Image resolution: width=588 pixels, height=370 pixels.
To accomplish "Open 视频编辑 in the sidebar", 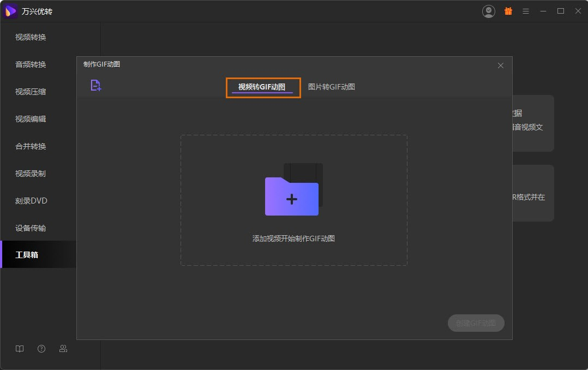I will coord(31,119).
